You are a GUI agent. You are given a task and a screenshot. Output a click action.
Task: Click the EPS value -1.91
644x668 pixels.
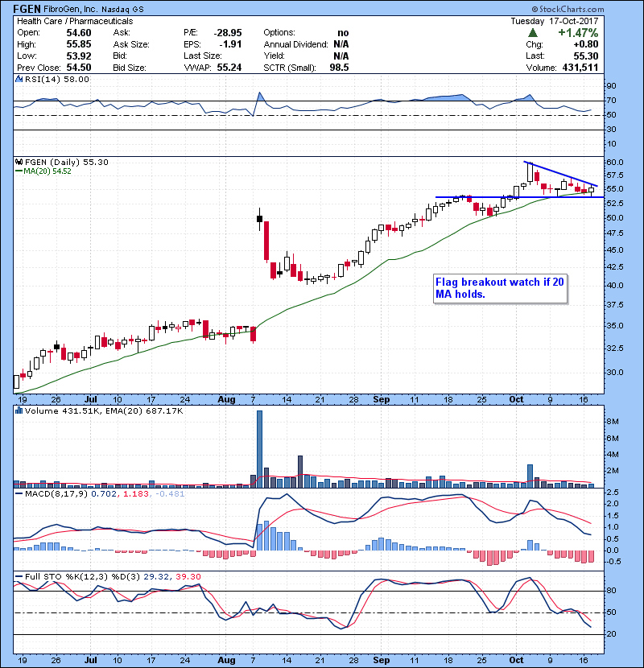pyautogui.click(x=230, y=44)
